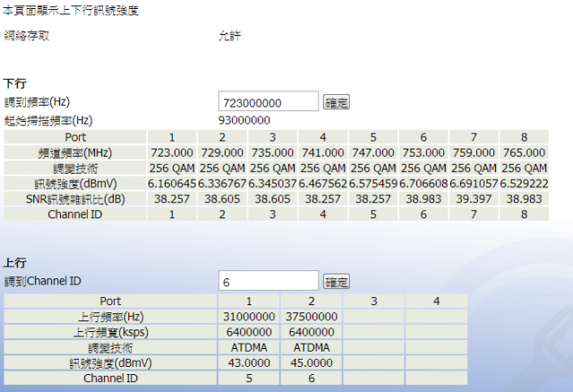Click the ATDMA cell under upstream port 2
Screen dimensions: 573x392
point(312,347)
